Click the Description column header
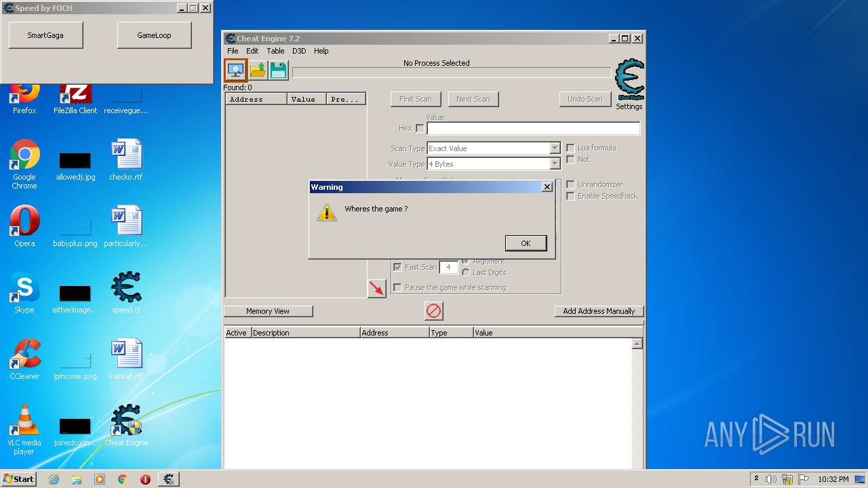The image size is (868, 488). [x=305, y=333]
